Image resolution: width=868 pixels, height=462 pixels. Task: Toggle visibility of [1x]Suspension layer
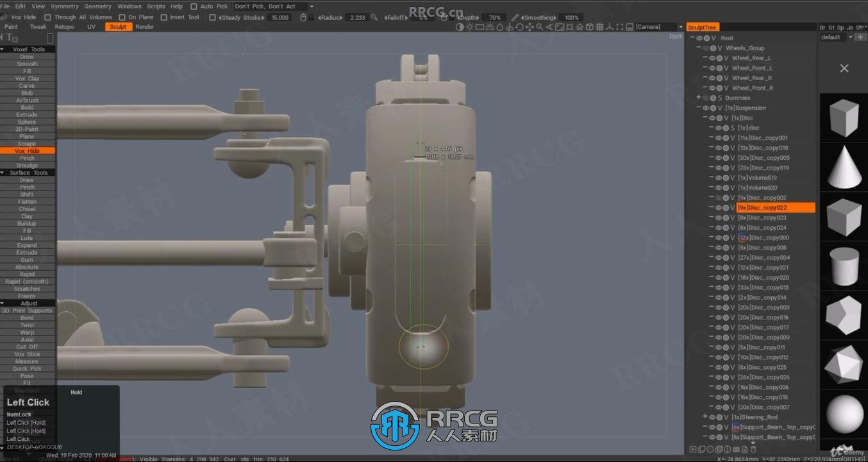click(x=705, y=108)
